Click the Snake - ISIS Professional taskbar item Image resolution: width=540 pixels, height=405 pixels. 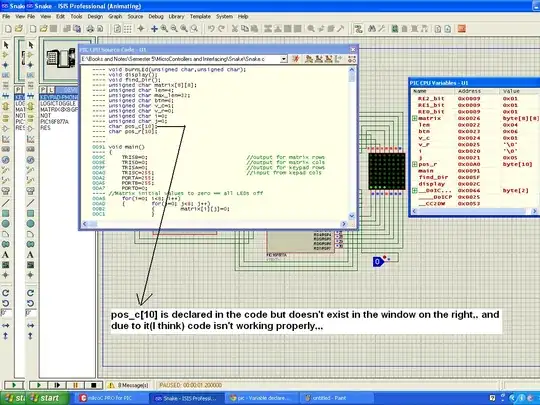tap(186, 398)
